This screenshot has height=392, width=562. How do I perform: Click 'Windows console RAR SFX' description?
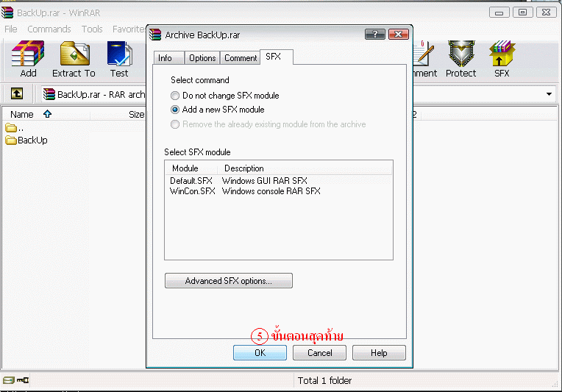[271, 191]
